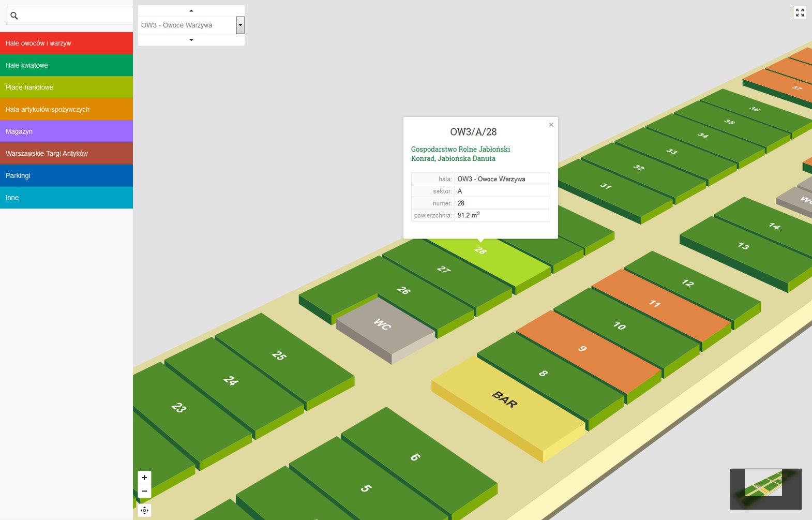
Task: Click the zoom in plus button
Action: [x=144, y=478]
